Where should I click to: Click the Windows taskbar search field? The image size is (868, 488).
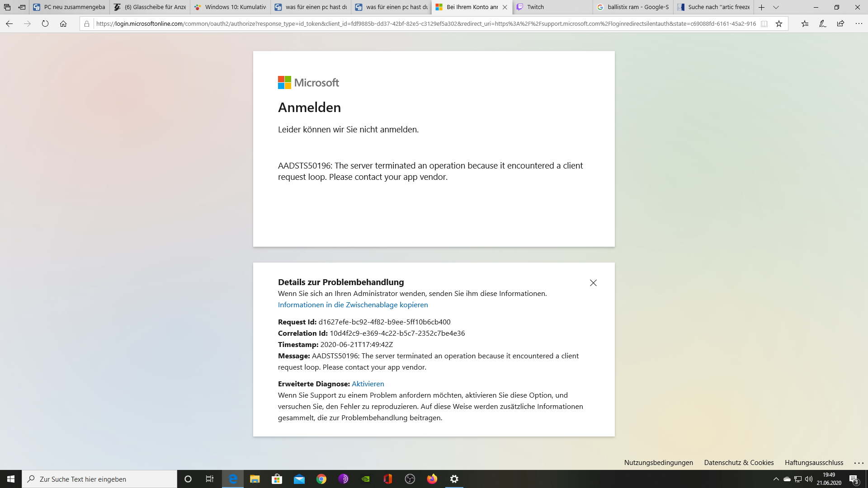99,479
